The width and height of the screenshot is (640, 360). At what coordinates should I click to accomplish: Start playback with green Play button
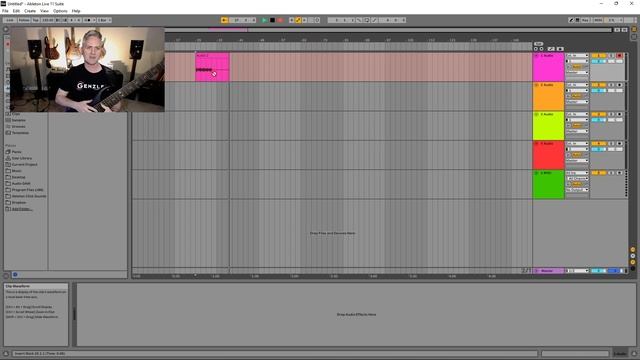point(264,20)
